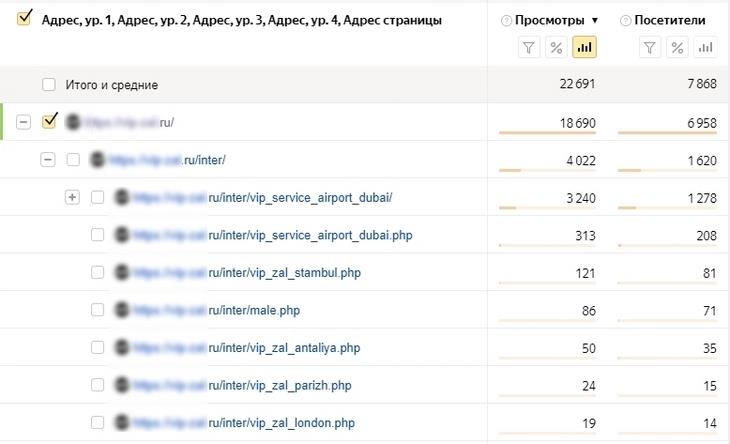Click the favicon next to vip_zal_parizh.php
The height and width of the screenshot is (444, 730).
[121, 385]
